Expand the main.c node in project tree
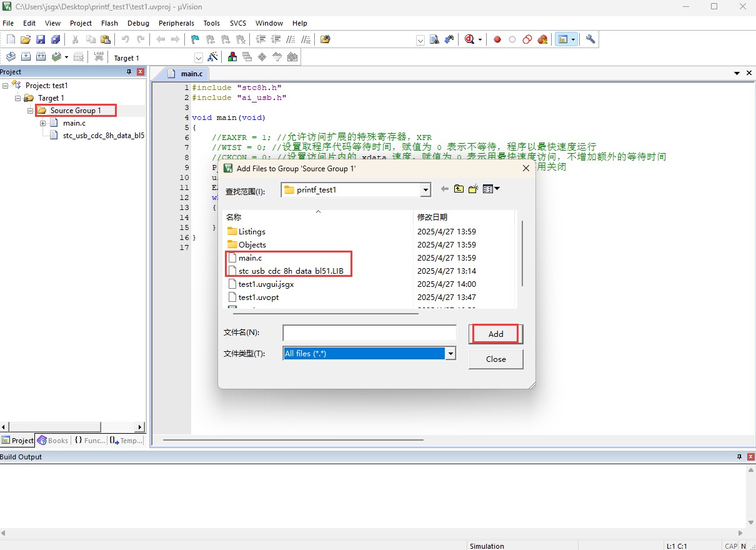The height and width of the screenshot is (550, 756). pyautogui.click(x=43, y=123)
